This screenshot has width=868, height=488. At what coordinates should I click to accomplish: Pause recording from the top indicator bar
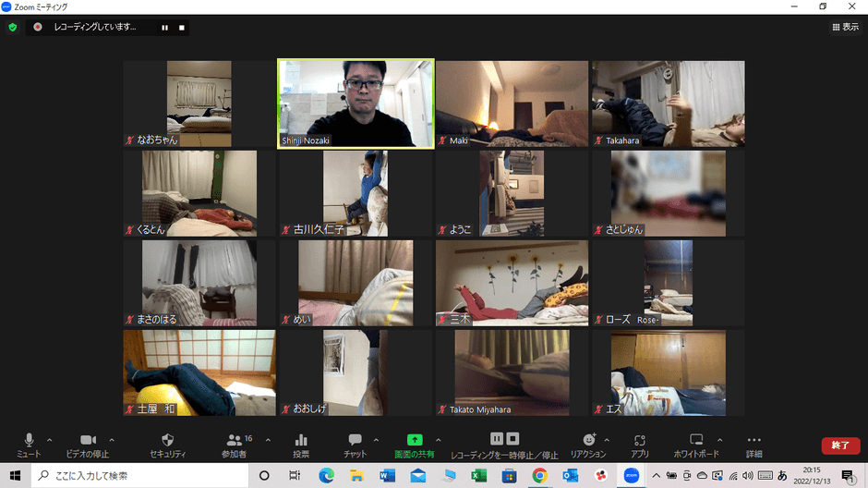165,27
